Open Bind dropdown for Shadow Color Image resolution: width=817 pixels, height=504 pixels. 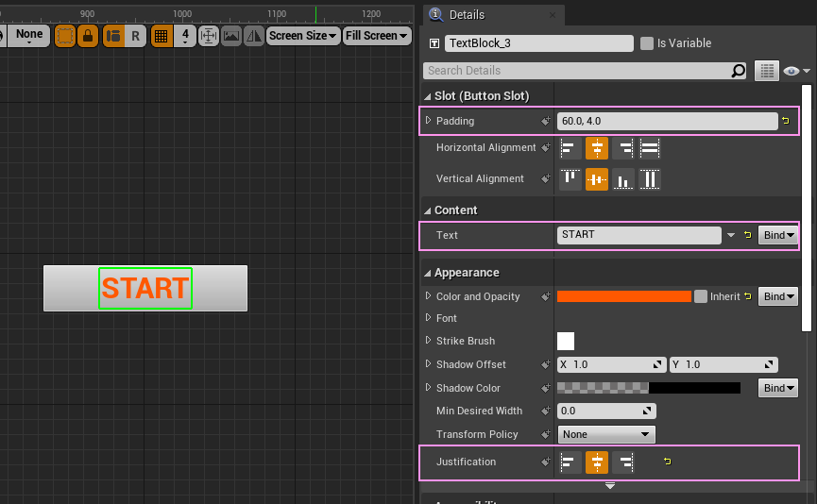coord(778,388)
